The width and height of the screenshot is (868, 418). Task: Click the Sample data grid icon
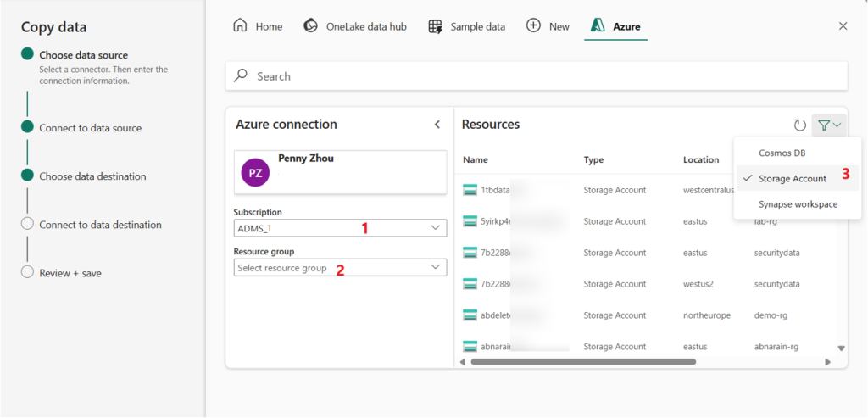coord(435,26)
